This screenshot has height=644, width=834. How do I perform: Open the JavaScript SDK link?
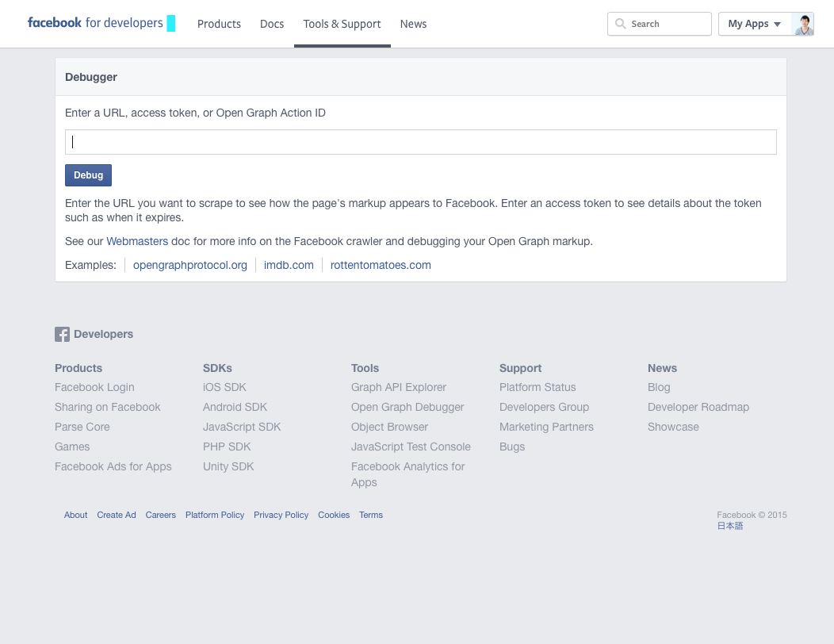242,427
